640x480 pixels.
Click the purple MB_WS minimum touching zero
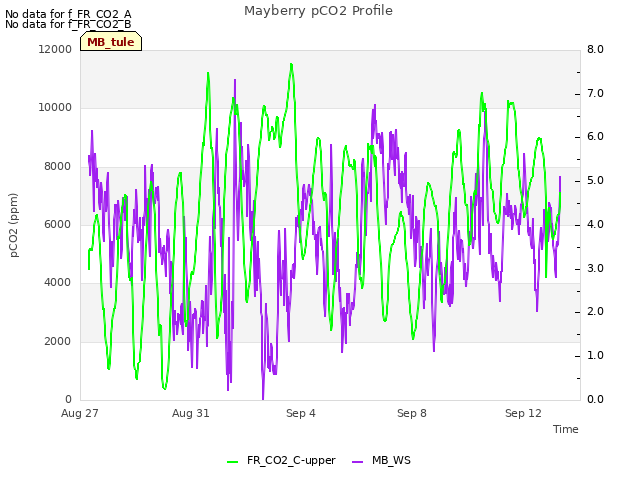click(263, 398)
